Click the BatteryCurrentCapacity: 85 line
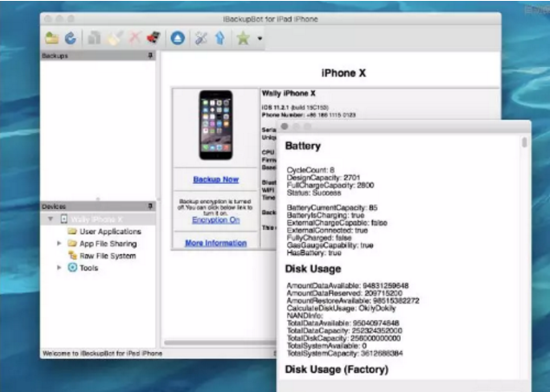This screenshot has width=550, height=392. pyautogui.click(x=332, y=207)
